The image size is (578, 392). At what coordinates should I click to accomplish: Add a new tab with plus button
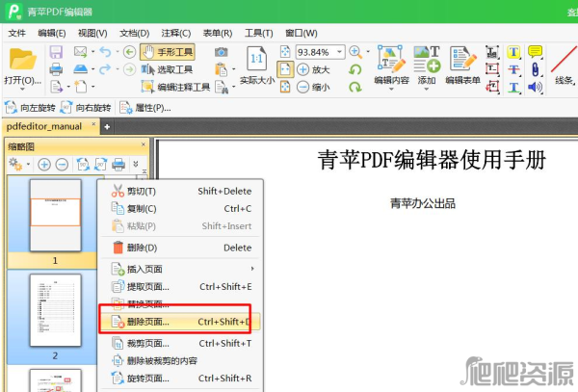[x=107, y=127]
